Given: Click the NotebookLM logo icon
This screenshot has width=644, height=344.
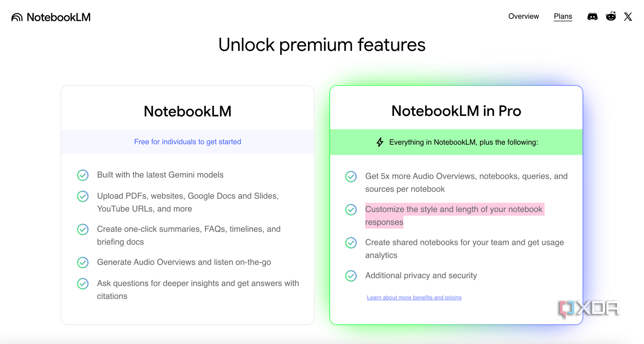Looking at the screenshot, I should pyautogui.click(x=17, y=17).
